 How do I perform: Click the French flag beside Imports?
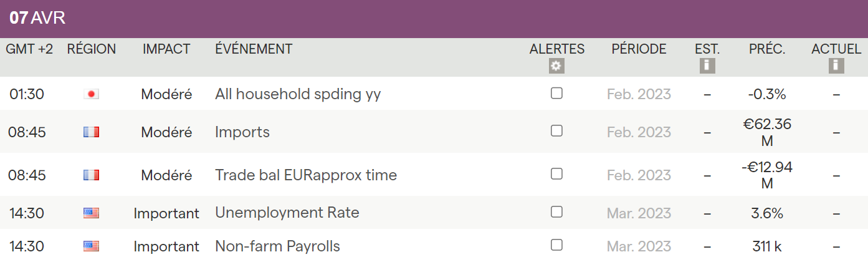point(91,132)
